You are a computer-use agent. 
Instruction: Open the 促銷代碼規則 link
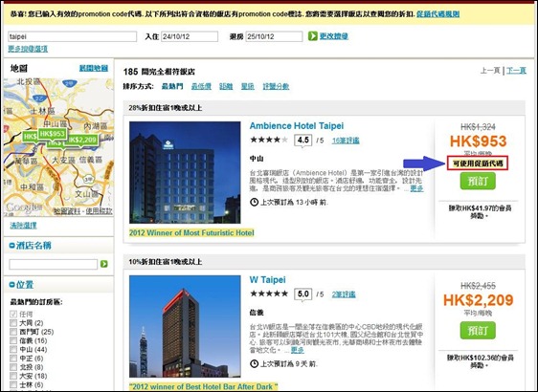(437, 14)
